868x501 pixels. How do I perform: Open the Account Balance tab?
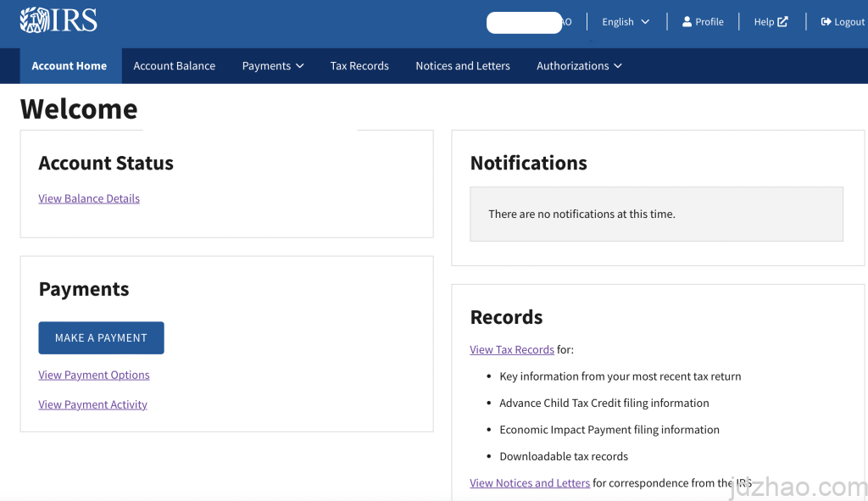[174, 66]
